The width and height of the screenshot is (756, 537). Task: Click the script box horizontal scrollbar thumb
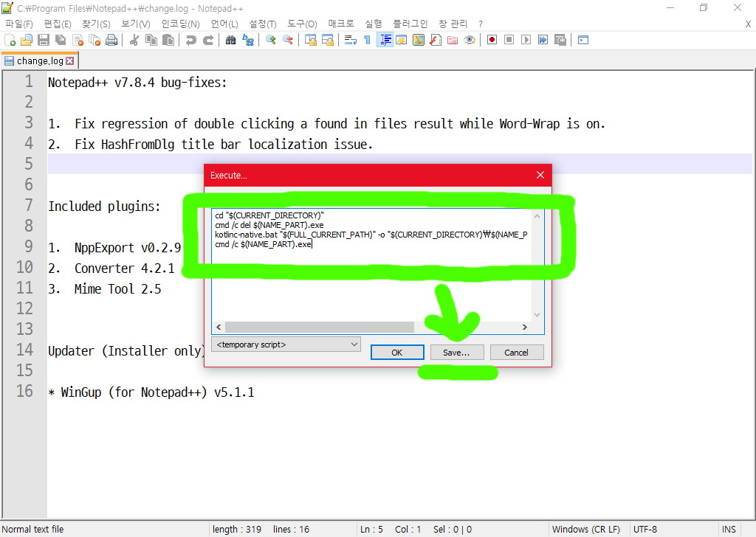(320, 327)
